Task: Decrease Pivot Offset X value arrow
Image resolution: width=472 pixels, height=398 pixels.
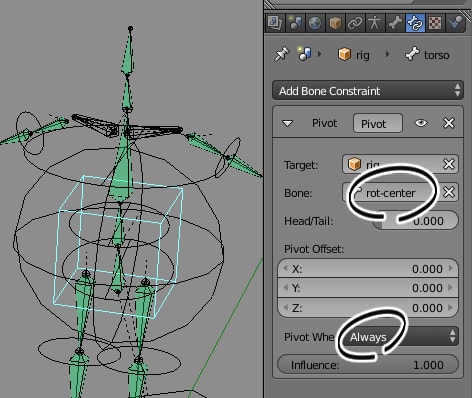Action: coord(285,268)
